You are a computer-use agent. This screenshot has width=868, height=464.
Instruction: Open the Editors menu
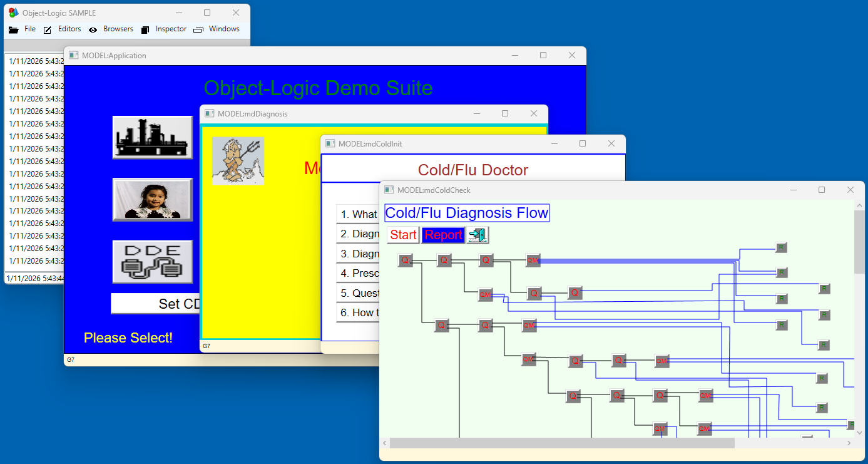[x=63, y=29]
